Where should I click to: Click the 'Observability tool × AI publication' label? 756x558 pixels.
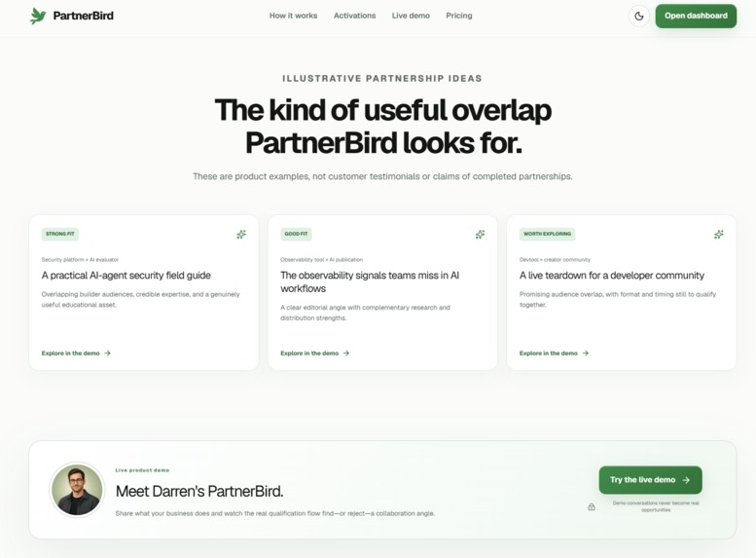(x=322, y=260)
